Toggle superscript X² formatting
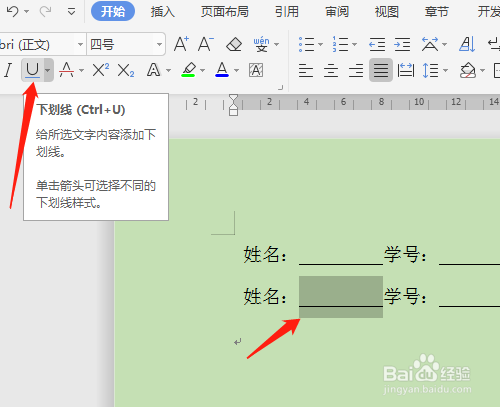Image resolution: width=500 pixels, height=407 pixels. tap(101, 70)
